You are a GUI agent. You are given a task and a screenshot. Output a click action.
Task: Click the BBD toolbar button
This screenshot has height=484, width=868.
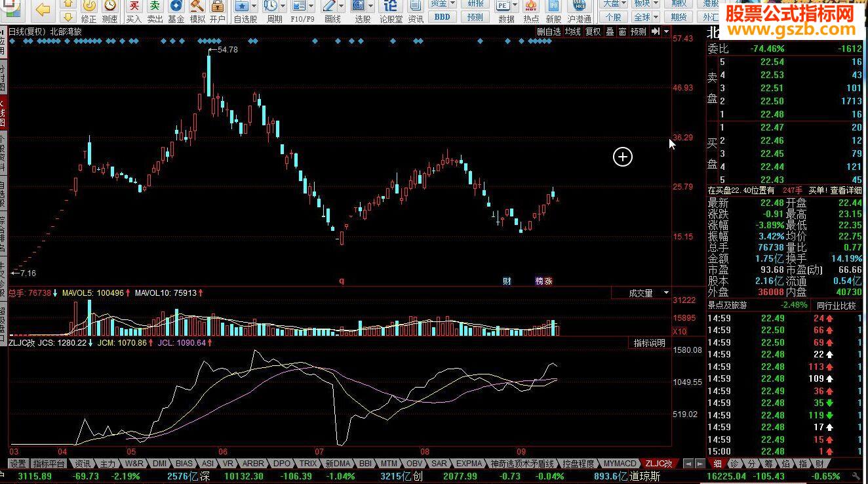pyautogui.click(x=443, y=17)
